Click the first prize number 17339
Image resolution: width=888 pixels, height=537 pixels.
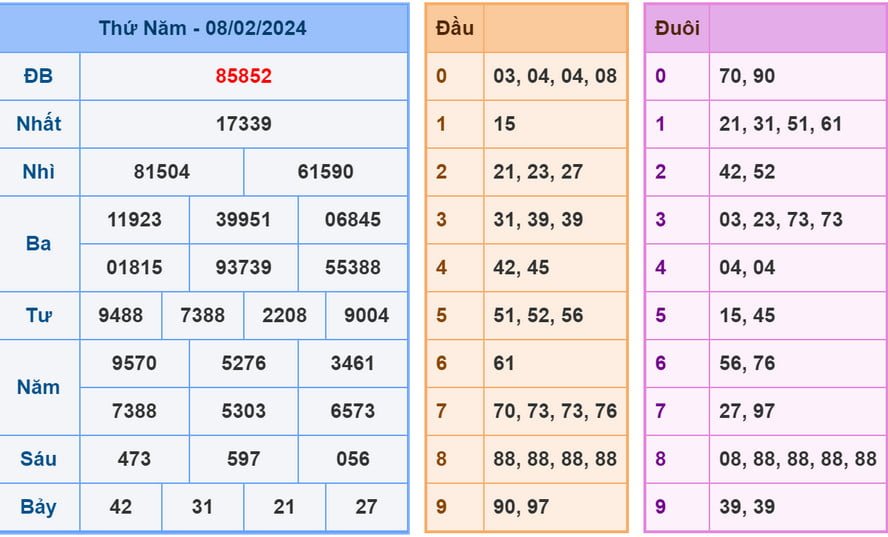click(243, 124)
